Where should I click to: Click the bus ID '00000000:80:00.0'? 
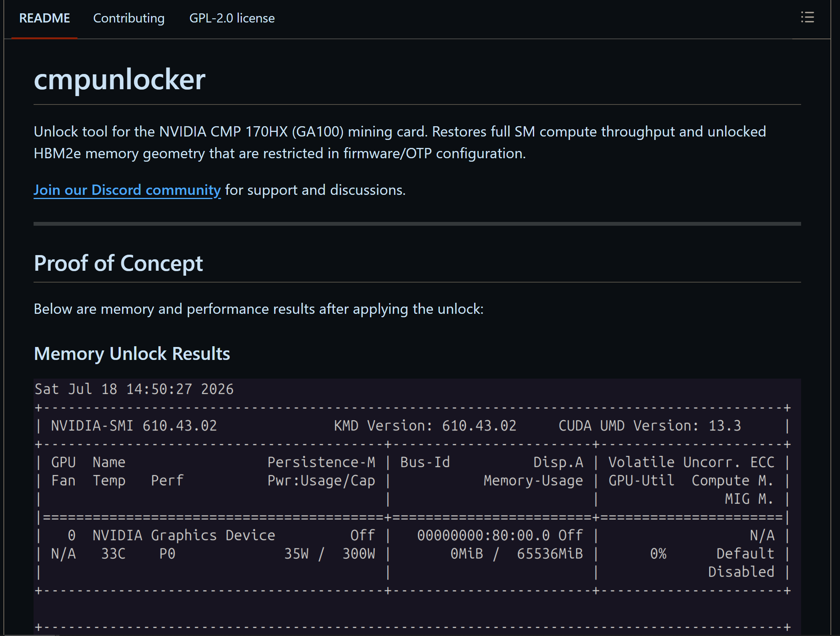tap(483, 535)
